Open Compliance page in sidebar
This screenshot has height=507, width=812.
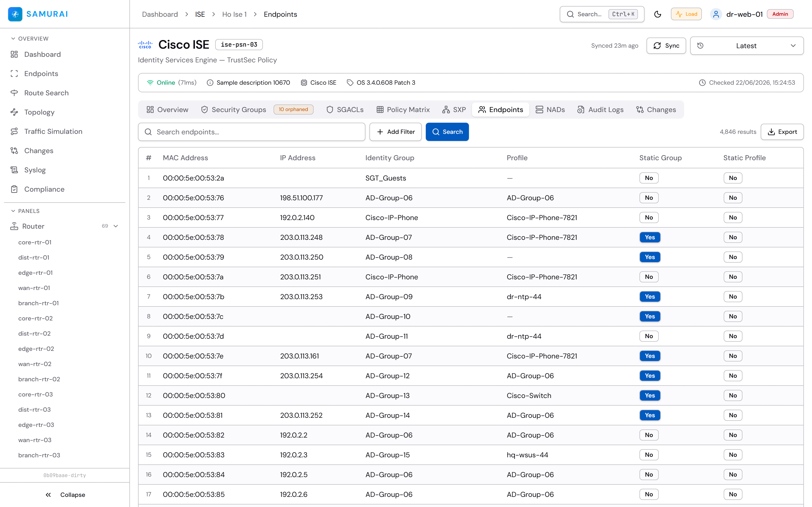coord(44,189)
